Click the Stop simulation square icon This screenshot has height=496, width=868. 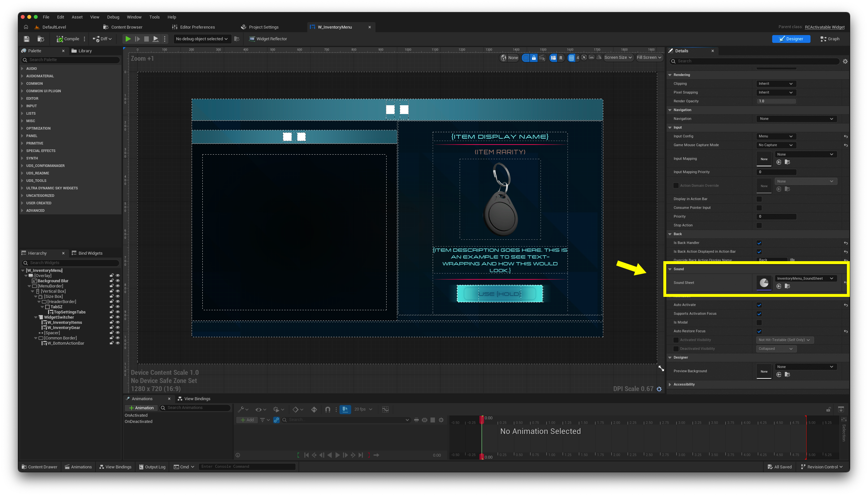[x=146, y=39]
